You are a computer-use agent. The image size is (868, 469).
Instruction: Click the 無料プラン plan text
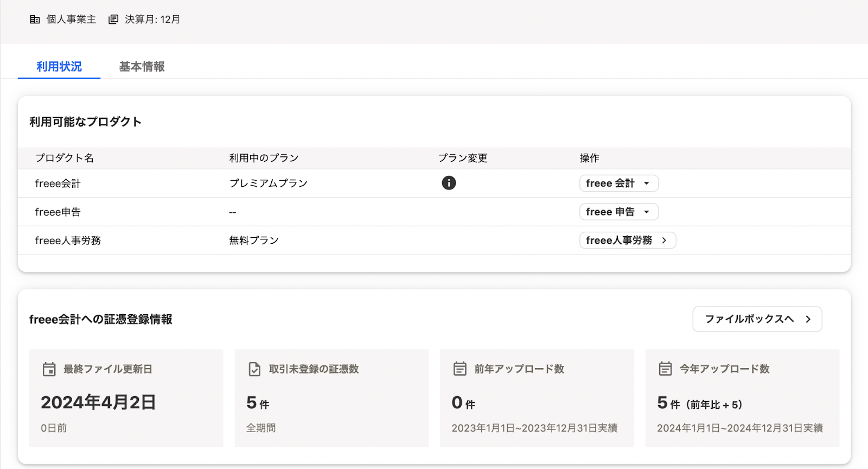tap(253, 240)
